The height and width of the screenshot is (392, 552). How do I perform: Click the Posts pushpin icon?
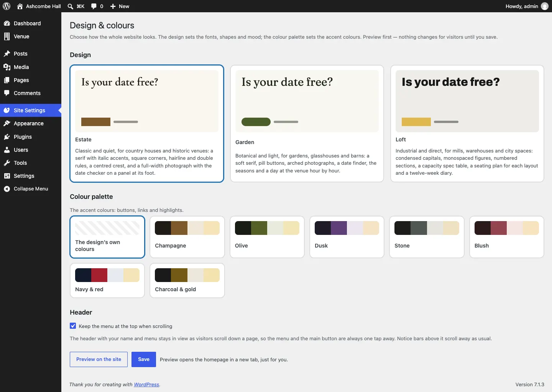(7, 54)
